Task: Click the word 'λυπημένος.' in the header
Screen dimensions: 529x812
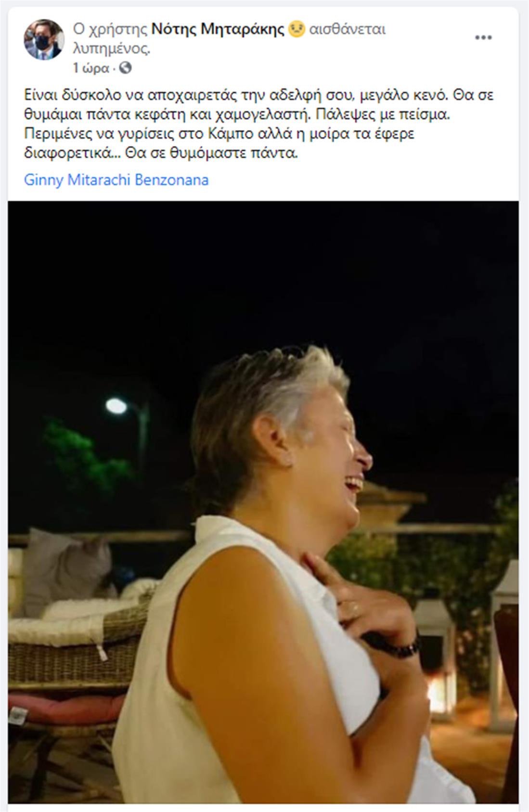Action: tap(112, 49)
